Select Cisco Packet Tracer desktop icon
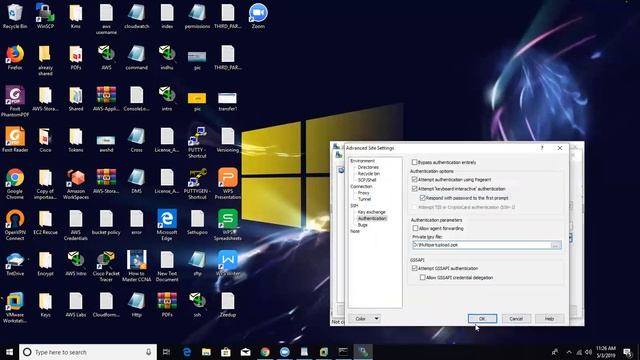640x360 pixels. [106, 267]
